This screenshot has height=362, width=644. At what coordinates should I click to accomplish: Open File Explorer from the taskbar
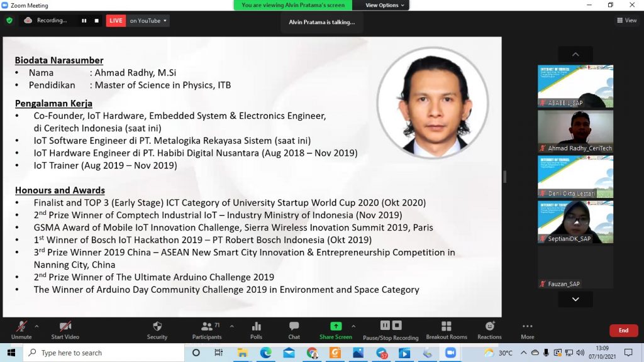coord(242,353)
